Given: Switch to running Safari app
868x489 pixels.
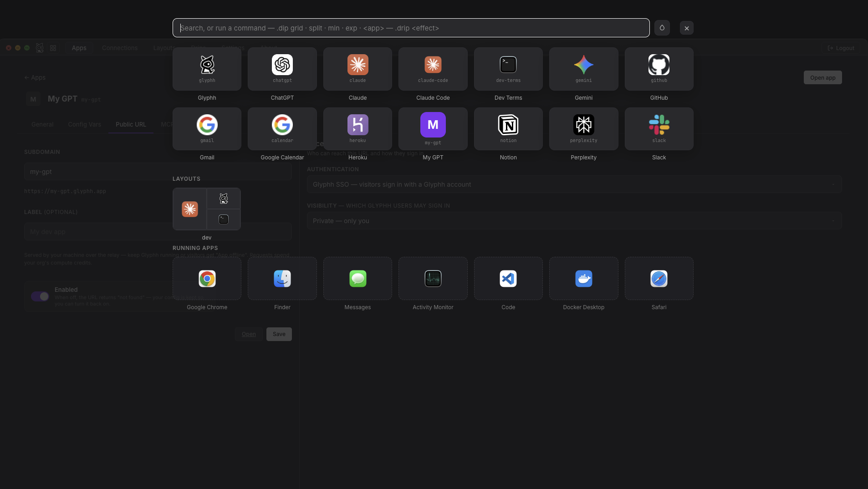Looking at the screenshot, I should point(659,278).
